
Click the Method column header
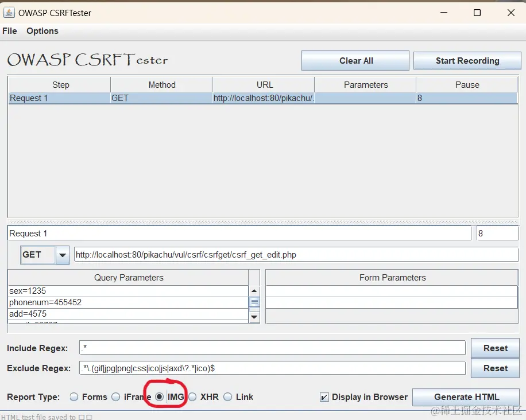[162, 84]
